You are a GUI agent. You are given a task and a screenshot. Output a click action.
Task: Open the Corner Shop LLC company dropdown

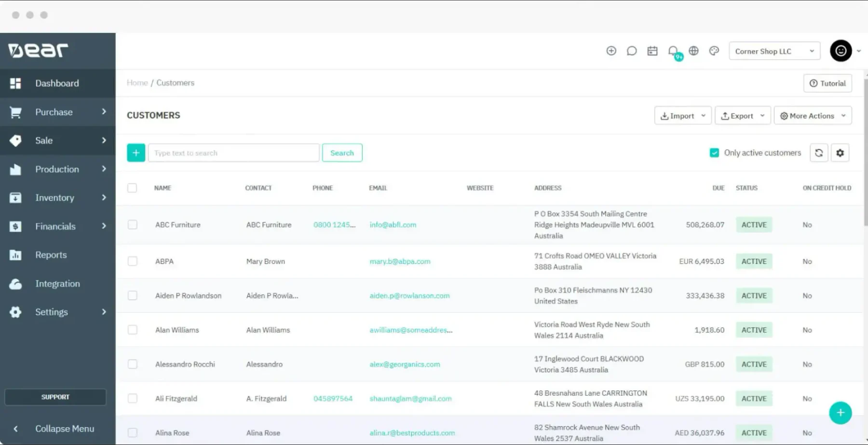point(774,51)
